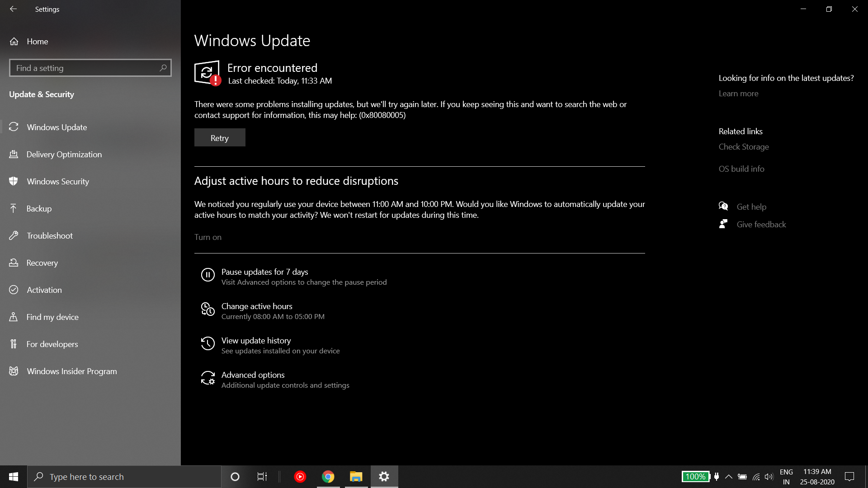Click the Recovery icon in sidebar
Image resolution: width=868 pixels, height=488 pixels.
pyautogui.click(x=14, y=263)
